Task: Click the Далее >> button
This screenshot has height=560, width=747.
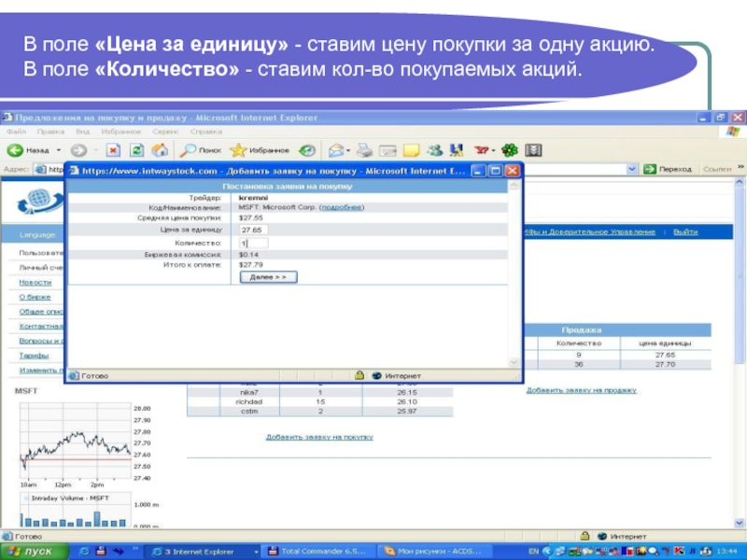Action: coord(269,277)
